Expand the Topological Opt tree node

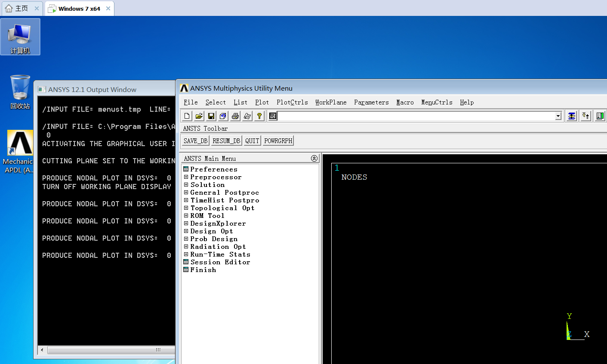(x=186, y=208)
